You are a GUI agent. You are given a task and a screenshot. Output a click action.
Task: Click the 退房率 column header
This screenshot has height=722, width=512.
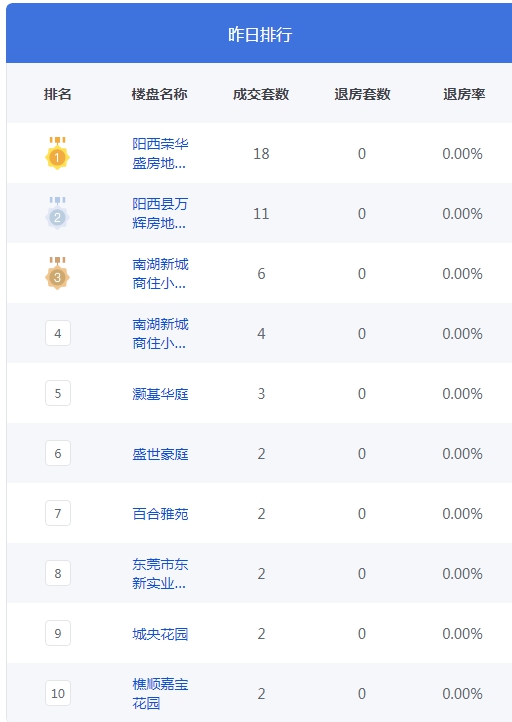464,94
